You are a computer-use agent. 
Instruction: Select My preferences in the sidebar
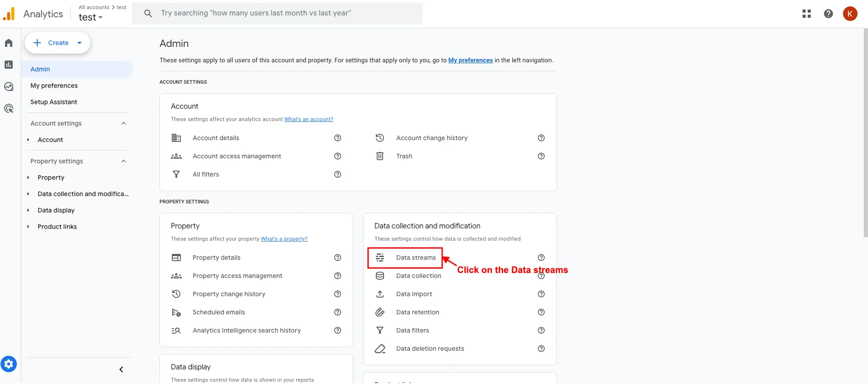(54, 86)
